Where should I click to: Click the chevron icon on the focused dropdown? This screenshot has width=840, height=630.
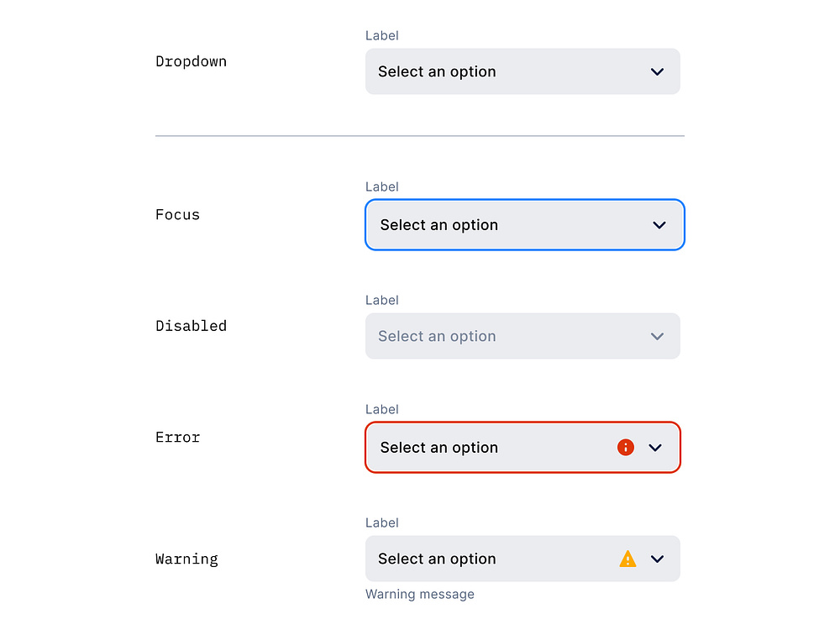[x=659, y=224]
